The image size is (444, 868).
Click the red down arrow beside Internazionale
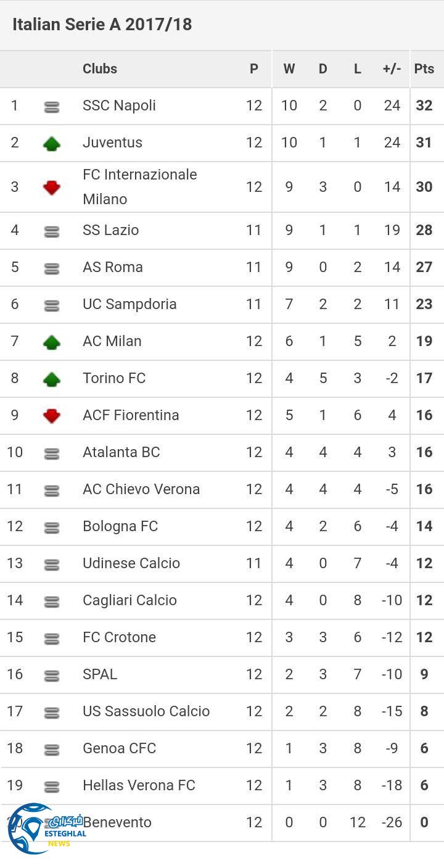[52, 188]
